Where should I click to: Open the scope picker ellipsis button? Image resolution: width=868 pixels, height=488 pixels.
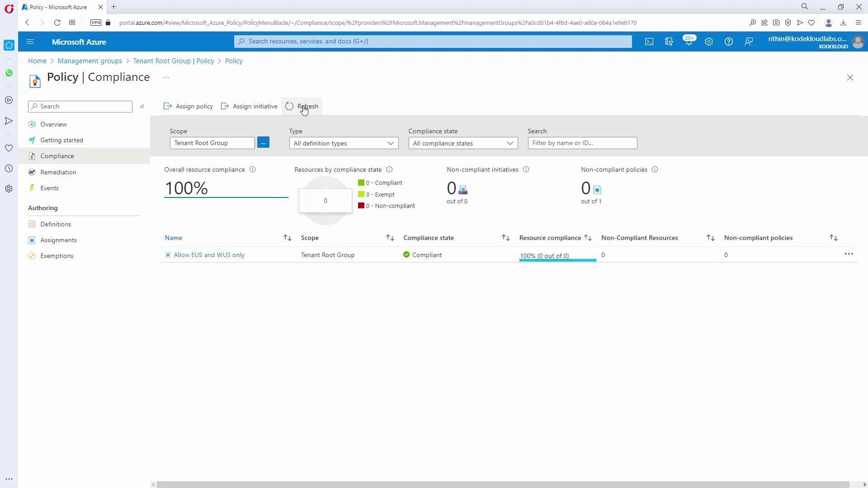(x=263, y=143)
